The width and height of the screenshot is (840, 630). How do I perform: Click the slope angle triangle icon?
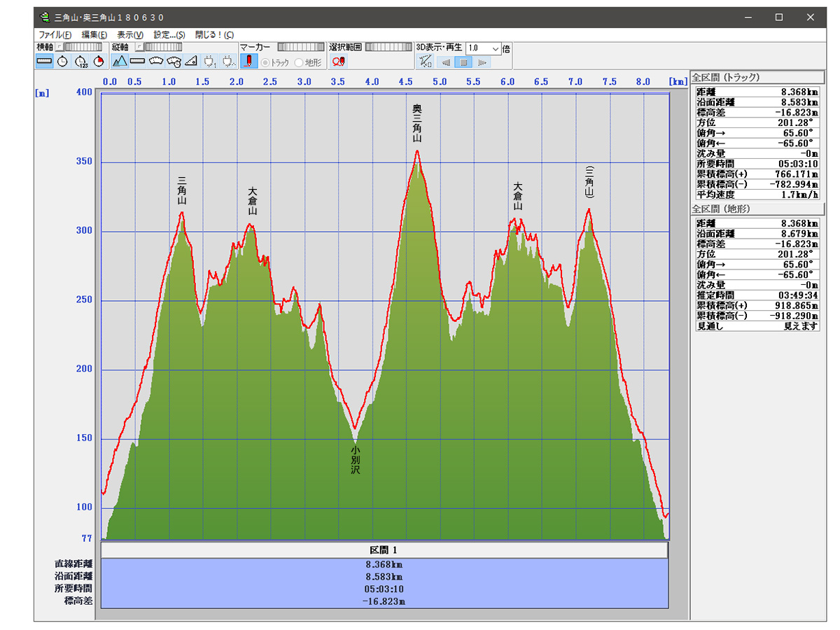coord(191,62)
